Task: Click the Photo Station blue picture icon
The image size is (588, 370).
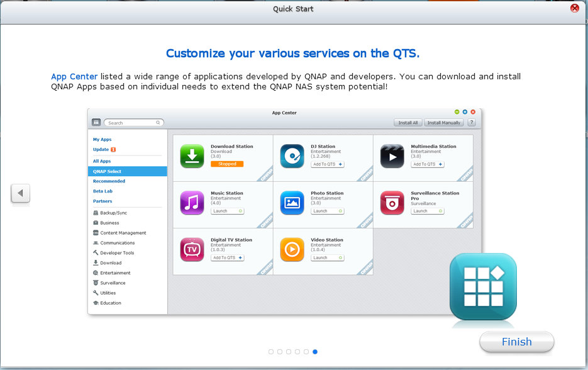Action: (x=292, y=203)
